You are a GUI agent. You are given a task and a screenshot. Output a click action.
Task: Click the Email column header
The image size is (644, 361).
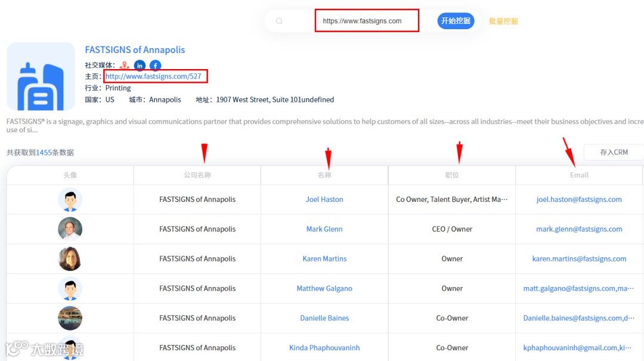[x=579, y=175]
